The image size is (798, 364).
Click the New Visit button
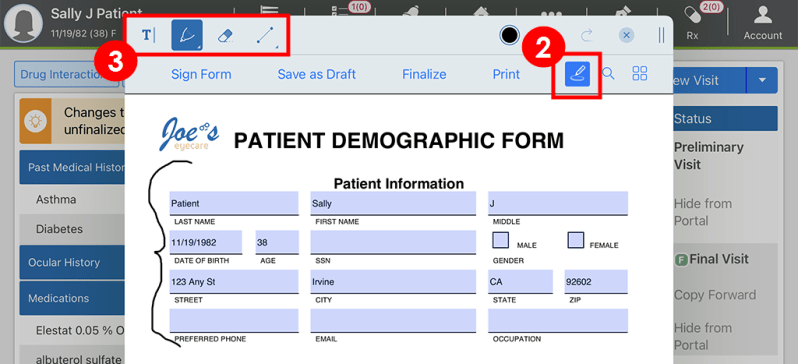(709, 80)
